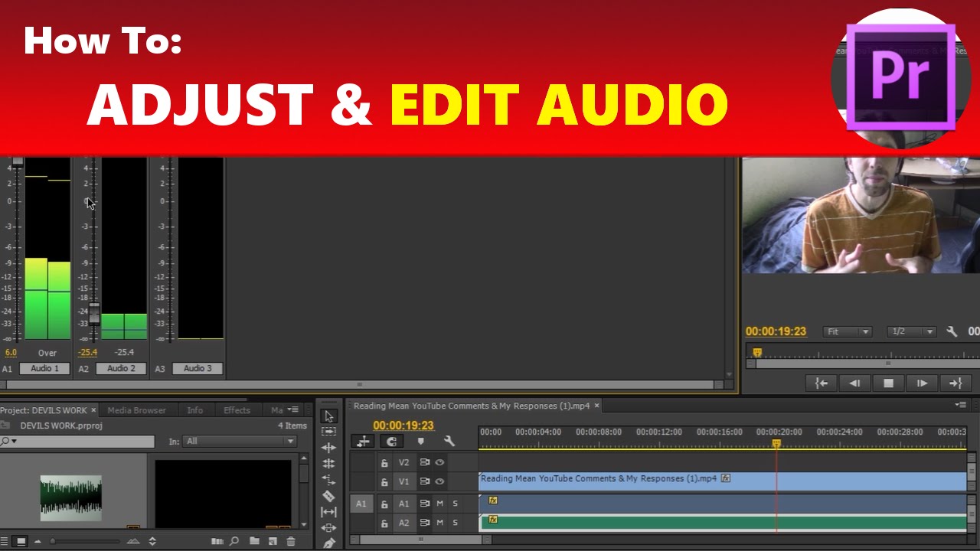Switch project panel to icon view
The image size is (980, 551).
pos(21,541)
